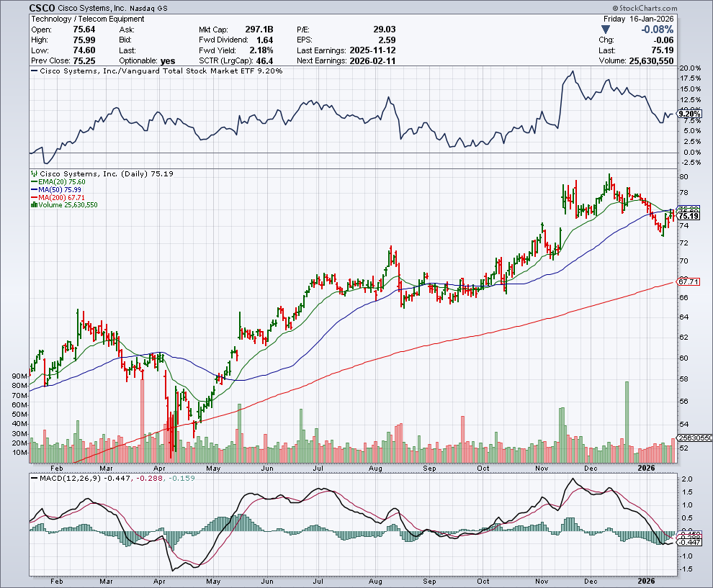This screenshot has width=713, height=588.
Task: Click the 75.19 last price axis tag
Action: click(x=689, y=217)
